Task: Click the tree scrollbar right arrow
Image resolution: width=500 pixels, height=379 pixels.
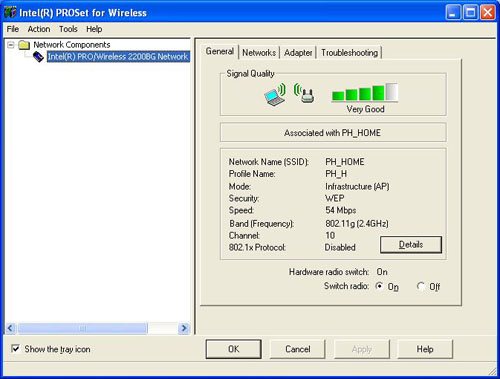Action: pyautogui.click(x=183, y=328)
